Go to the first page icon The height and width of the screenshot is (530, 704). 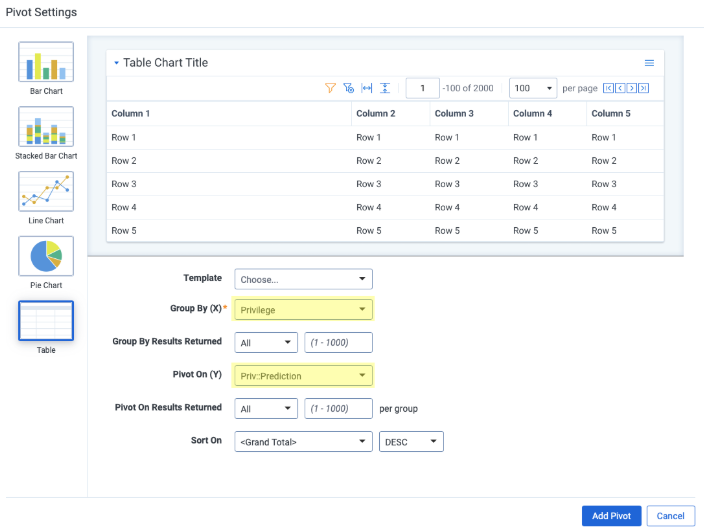point(608,88)
